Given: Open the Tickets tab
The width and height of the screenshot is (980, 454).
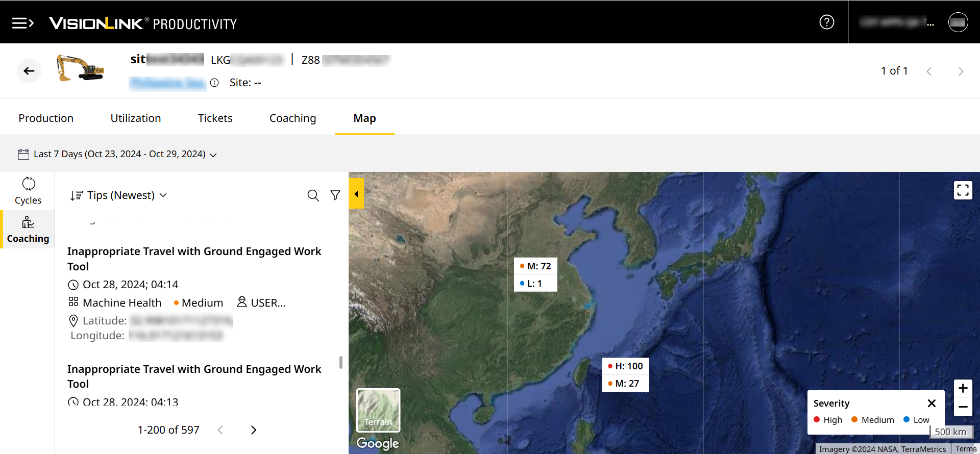Looking at the screenshot, I should (215, 118).
